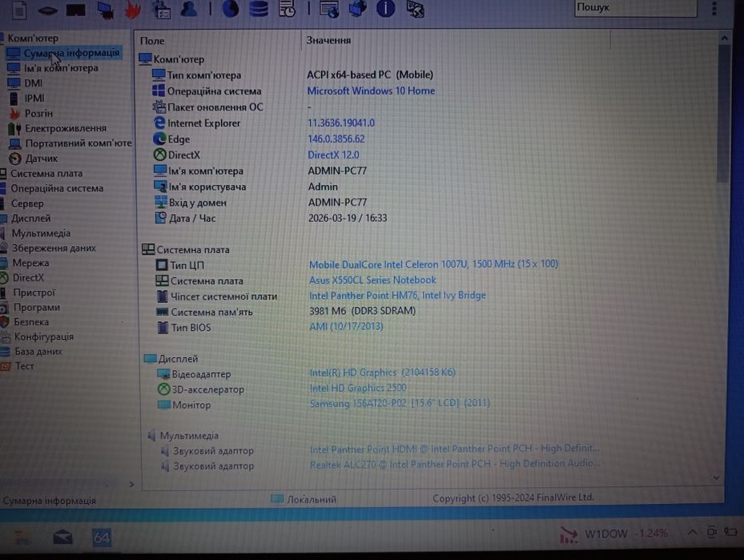Click the battery icon next to Електроживлення
The image size is (744, 560).
pyautogui.click(x=14, y=128)
